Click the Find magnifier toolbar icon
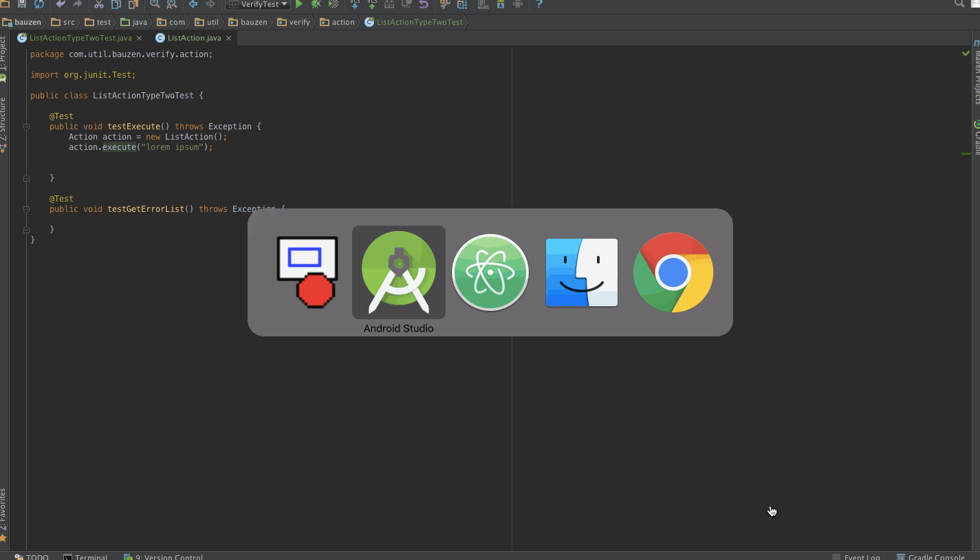The image size is (980, 560). click(x=155, y=4)
